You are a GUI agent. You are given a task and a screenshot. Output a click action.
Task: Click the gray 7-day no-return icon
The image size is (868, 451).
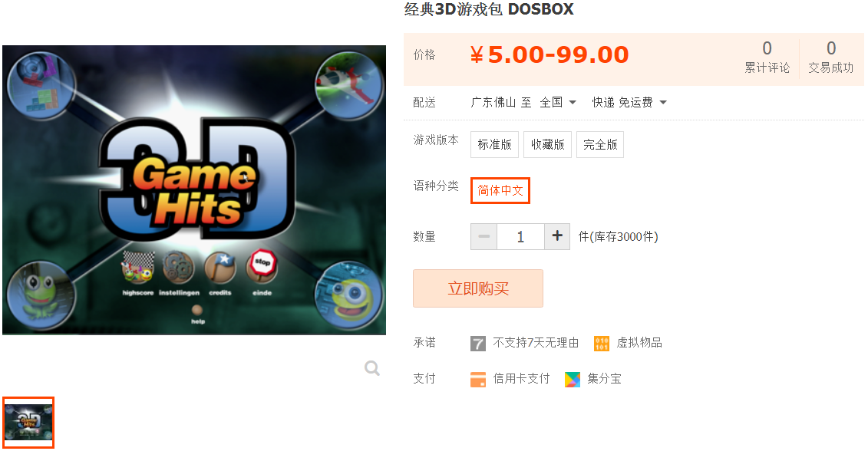[x=477, y=344]
